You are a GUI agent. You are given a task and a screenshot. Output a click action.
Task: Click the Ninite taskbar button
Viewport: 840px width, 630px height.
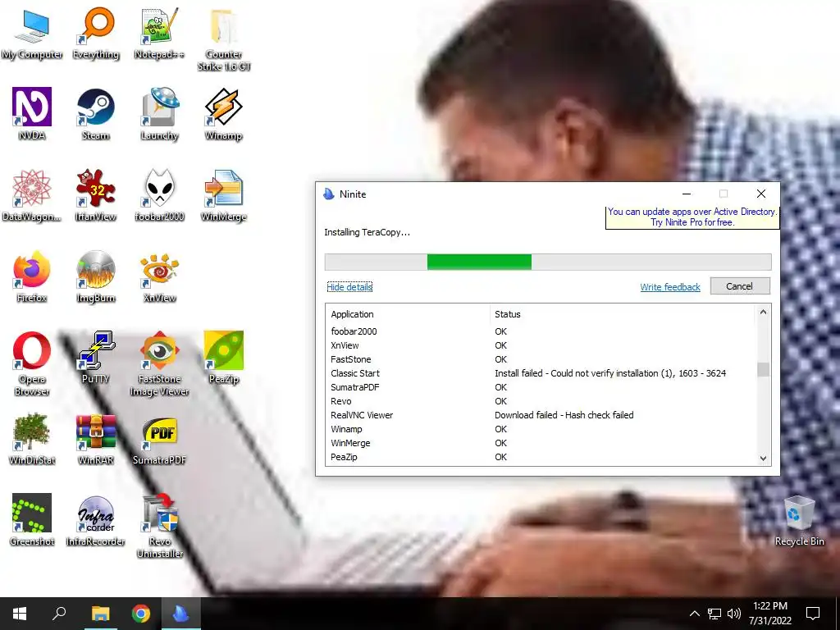(181, 614)
